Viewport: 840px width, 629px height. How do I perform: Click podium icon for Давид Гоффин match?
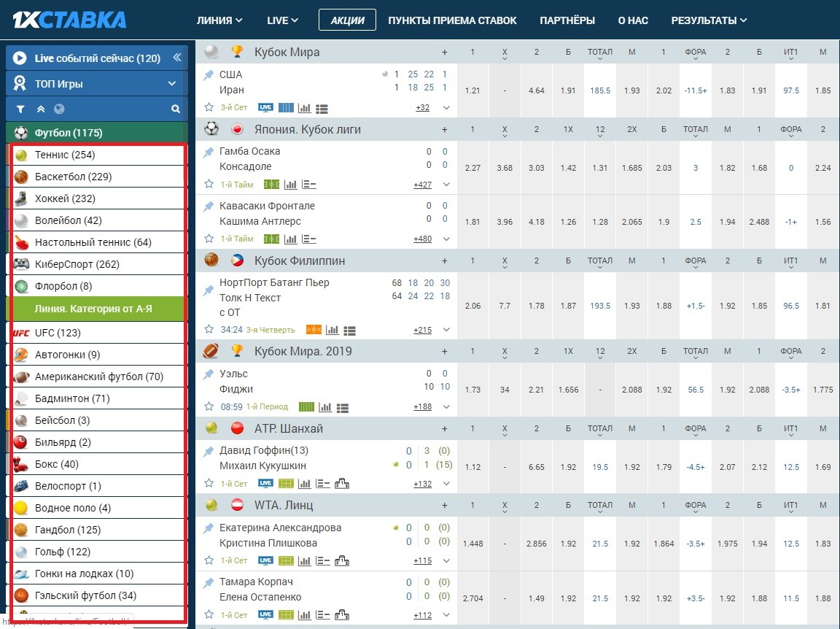(x=342, y=484)
